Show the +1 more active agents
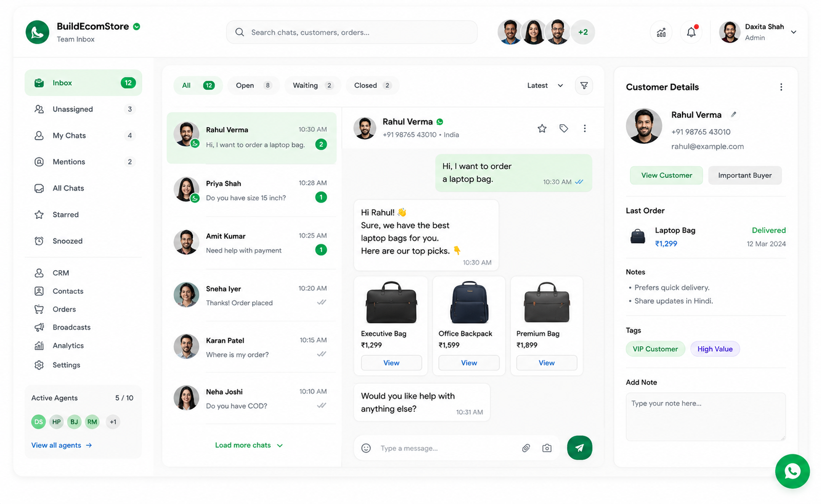Image resolution: width=821 pixels, height=504 pixels. [x=113, y=422]
